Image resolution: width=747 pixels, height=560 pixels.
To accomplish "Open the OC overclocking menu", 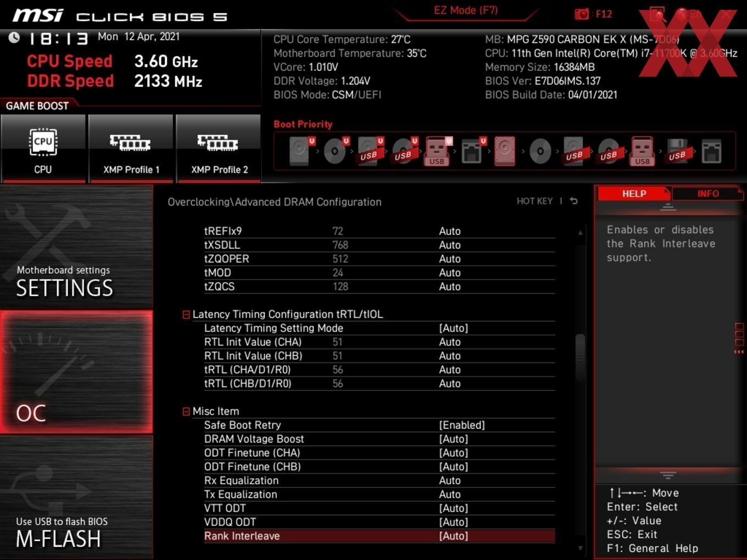I will 76,372.
